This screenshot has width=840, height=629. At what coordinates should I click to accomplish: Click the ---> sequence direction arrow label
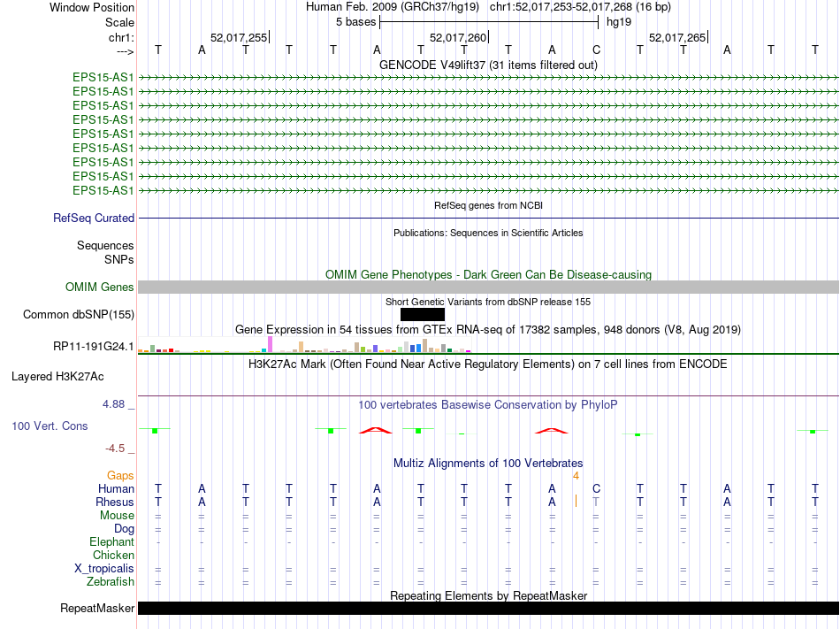coord(125,51)
